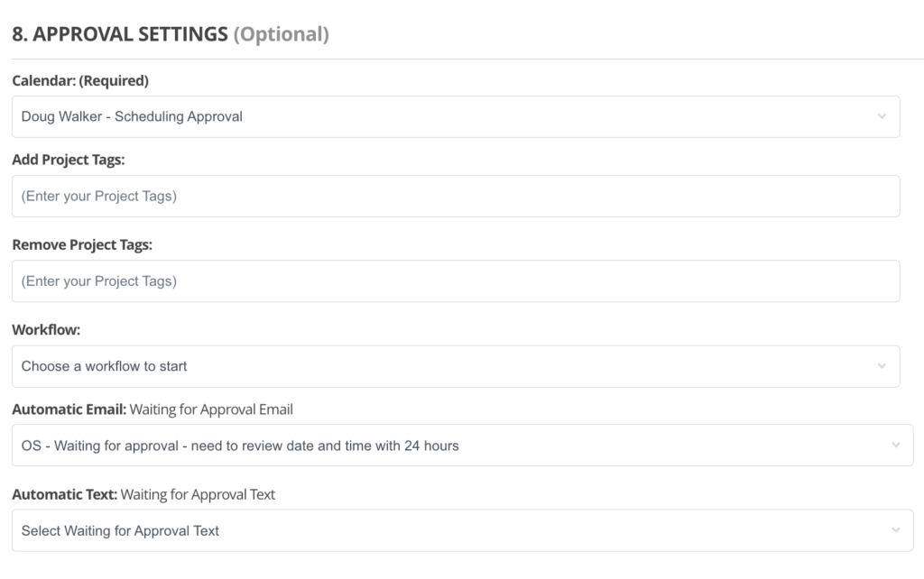The image size is (924, 579).
Task: Click the chevron arrow in the Automatic Text dropdown
Action: pos(895,530)
